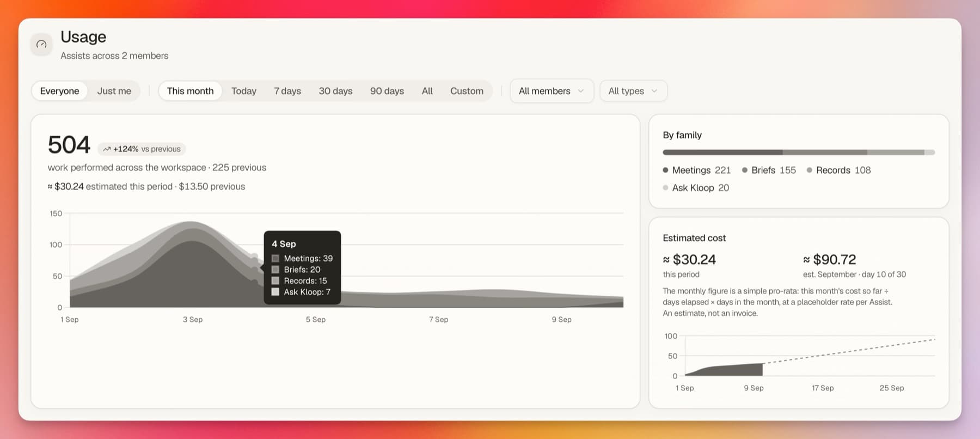Switch range to 30 days
The width and height of the screenshot is (980, 439).
pyautogui.click(x=335, y=91)
